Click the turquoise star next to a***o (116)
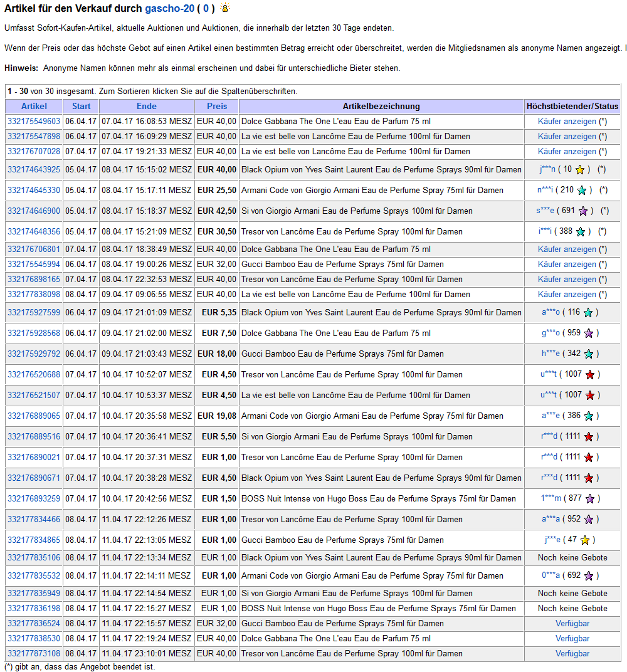Image resolution: width=627 pixels, height=672 pixels. click(x=588, y=312)
